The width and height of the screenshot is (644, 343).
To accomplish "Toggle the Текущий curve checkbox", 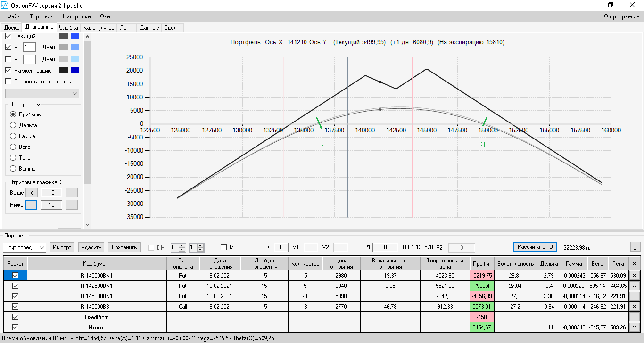I will tap(8, 36).
